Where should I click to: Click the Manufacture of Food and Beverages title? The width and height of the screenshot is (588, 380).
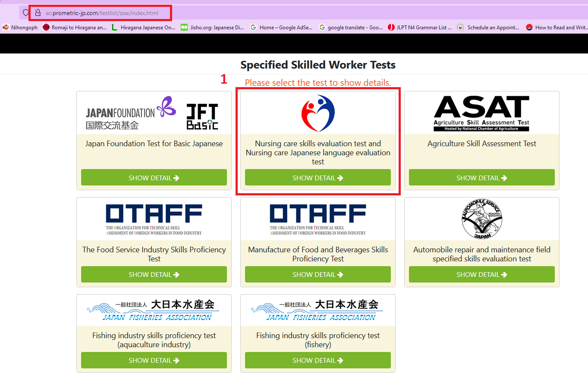318,254
